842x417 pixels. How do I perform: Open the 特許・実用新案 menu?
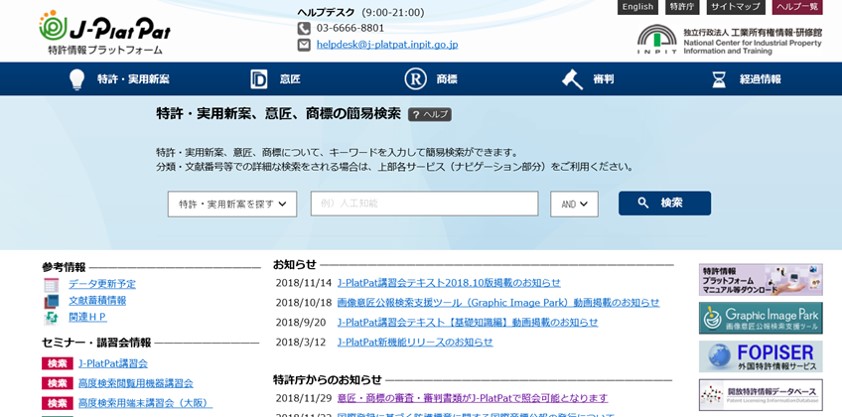[x=133, y=79]
